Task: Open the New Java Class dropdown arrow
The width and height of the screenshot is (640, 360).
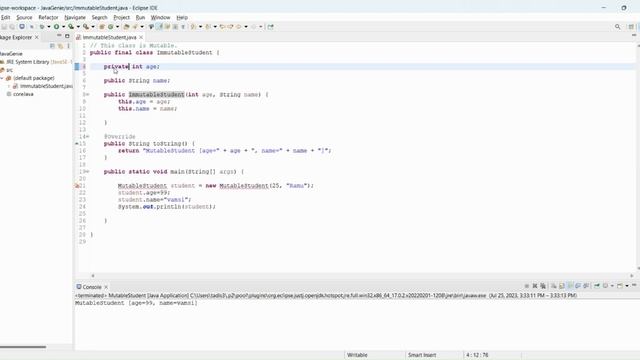Action: click(x=117, y=27)
